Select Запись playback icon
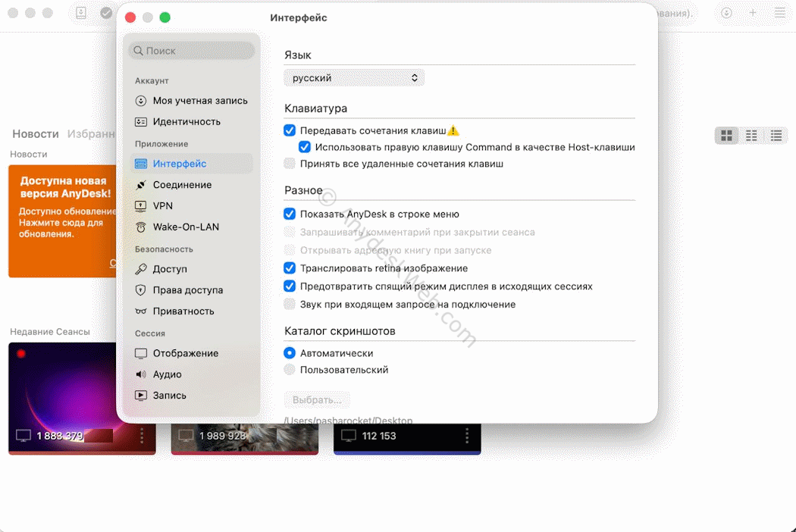 pos(140,396)
